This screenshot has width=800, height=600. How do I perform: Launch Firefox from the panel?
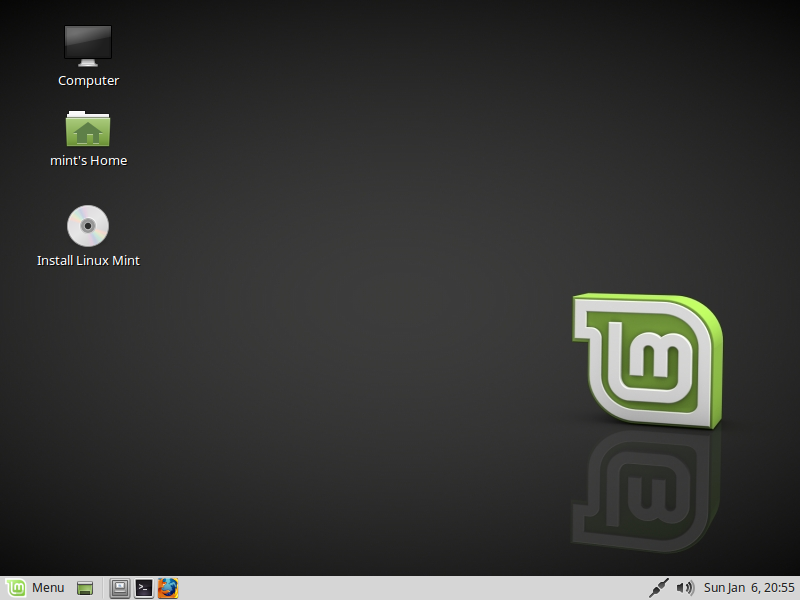point(167,588)
